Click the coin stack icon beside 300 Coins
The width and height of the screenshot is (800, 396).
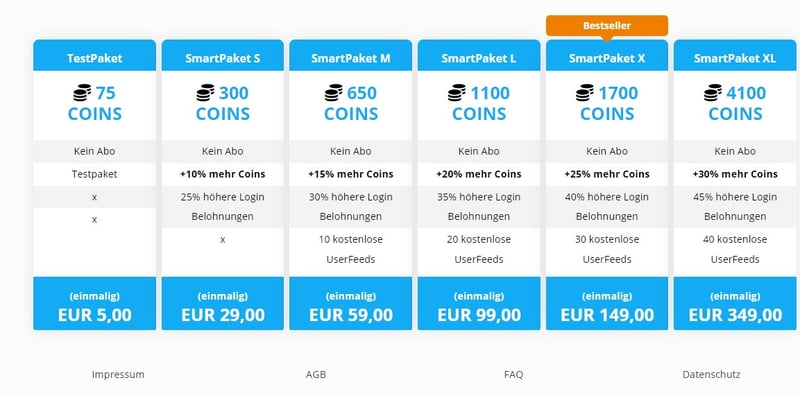[x=206, y=93]
